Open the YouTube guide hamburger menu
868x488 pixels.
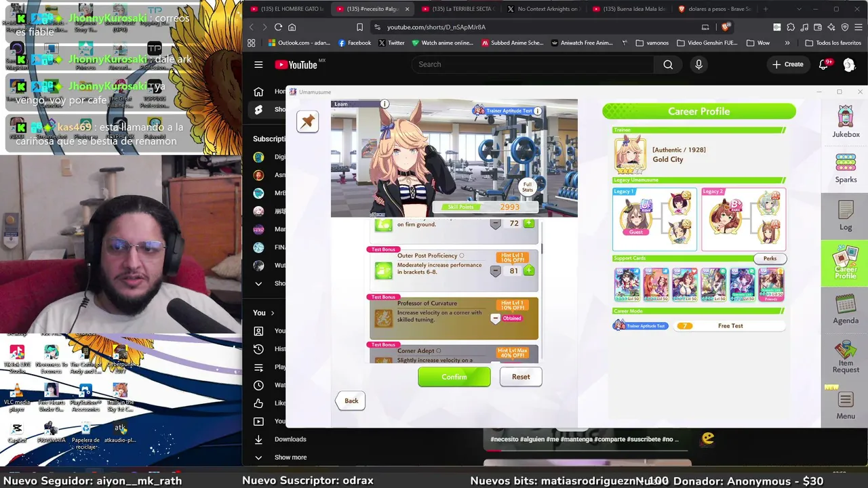(258, 64)
